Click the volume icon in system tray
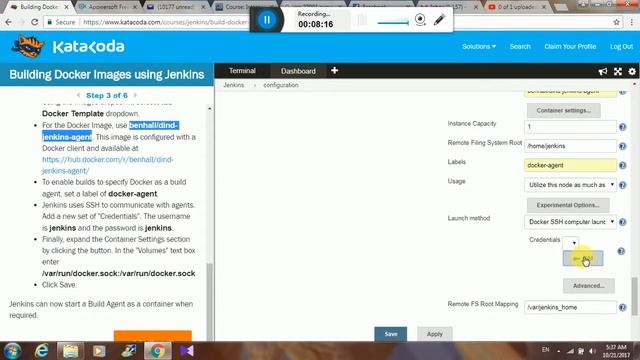 [x=592, y=351]
